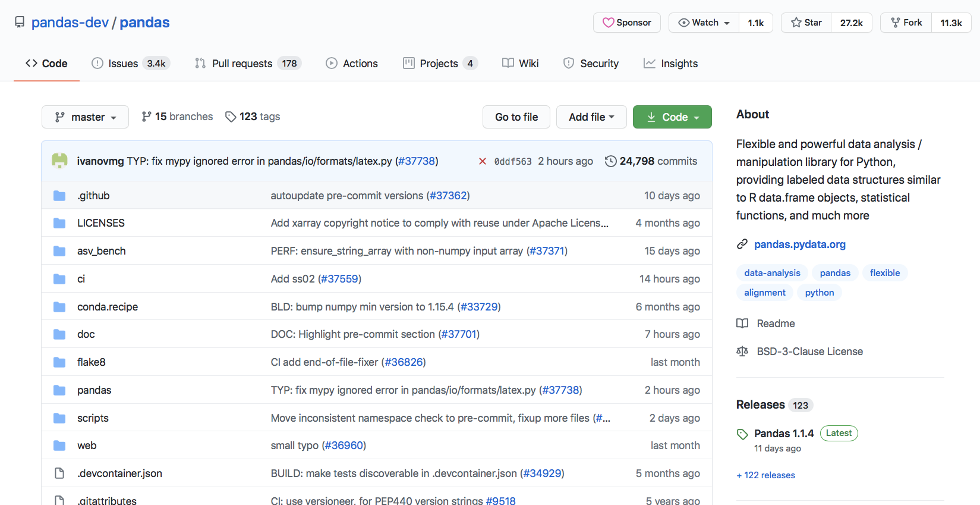Open the + 122 releases link
Screen dimensions: 980x505
[x=765, y=475]
